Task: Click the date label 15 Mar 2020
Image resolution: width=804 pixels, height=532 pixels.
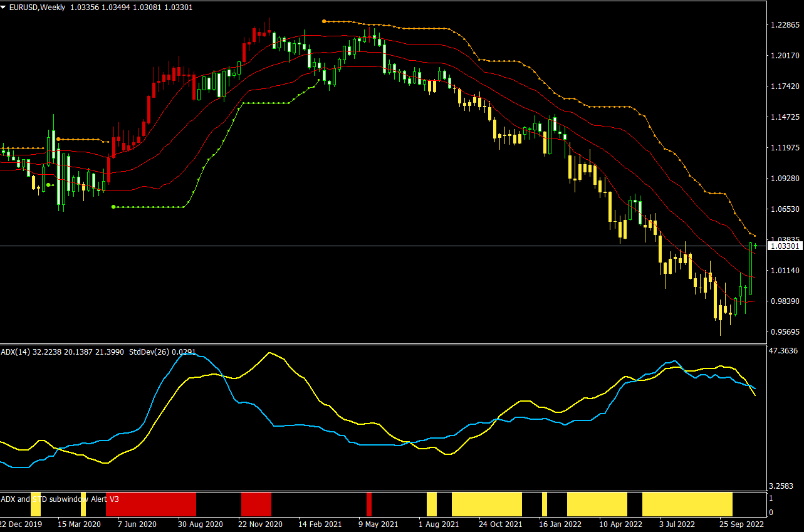Action: pos(79,524)
